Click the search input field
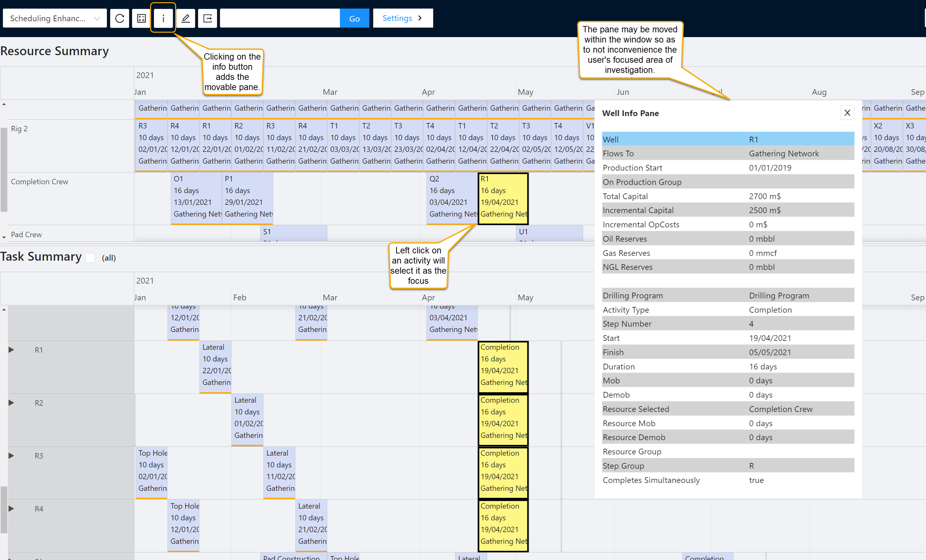Image resolution: width=926 pixels, height=560 pixels. coord(280,18)
